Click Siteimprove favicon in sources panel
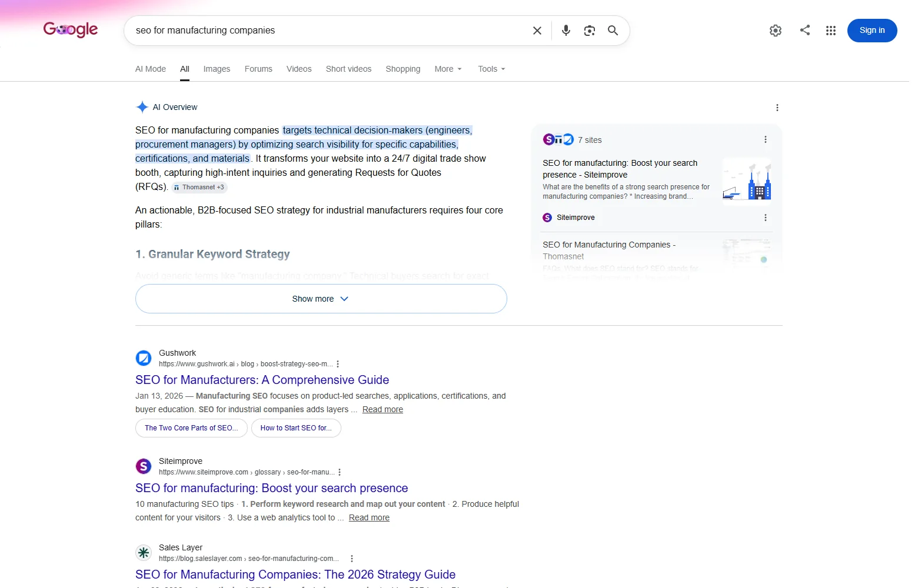 547,218
